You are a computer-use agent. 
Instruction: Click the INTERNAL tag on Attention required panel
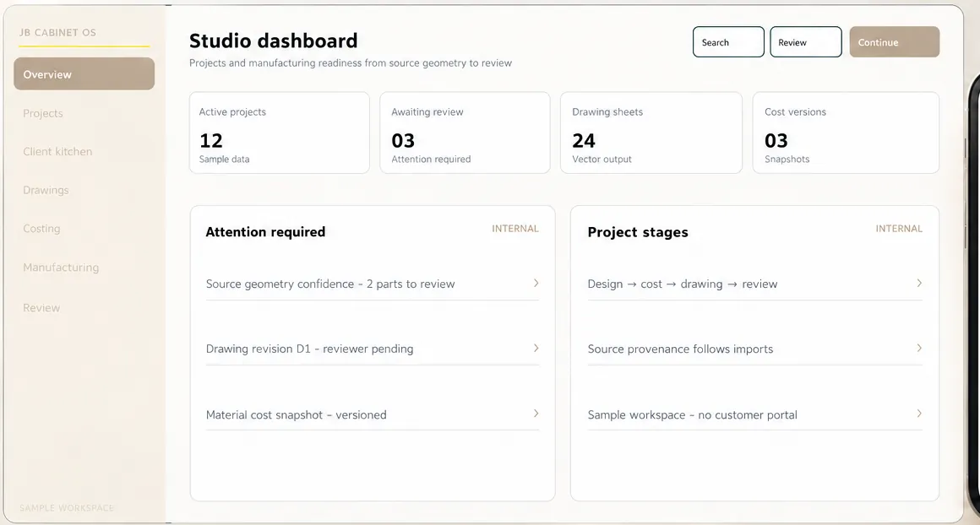tap(515, 229)
